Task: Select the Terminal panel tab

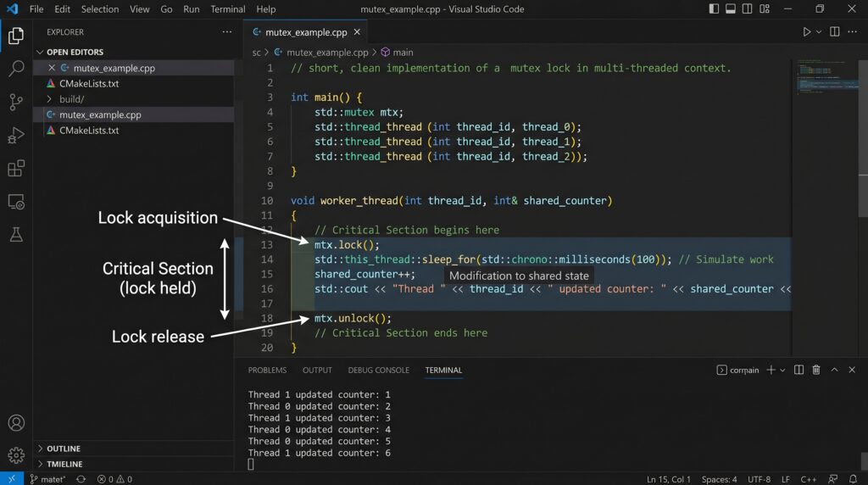Action: pyautogui.click(x=443, y=370)
